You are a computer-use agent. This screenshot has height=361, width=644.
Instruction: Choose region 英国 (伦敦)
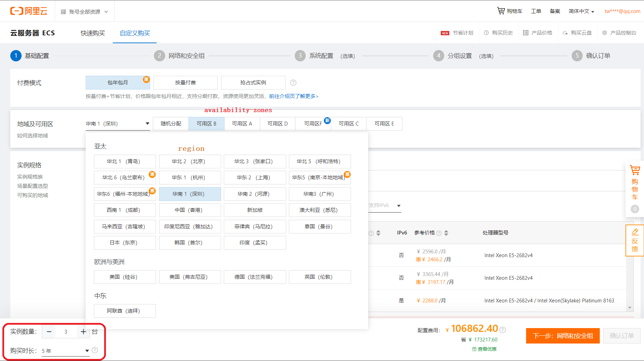point(320,277)
